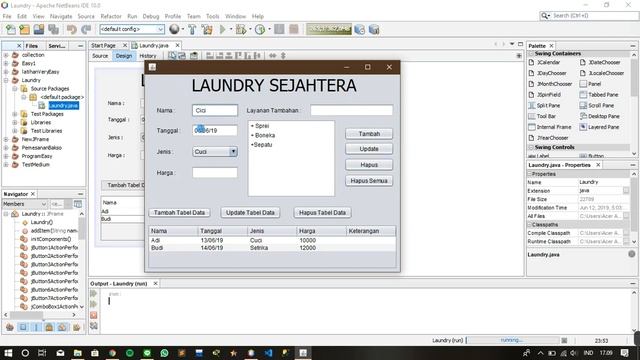The width and height of the screenshot is (640, 360).
Task: Expand the Libraries node
Action: [15, 122]
